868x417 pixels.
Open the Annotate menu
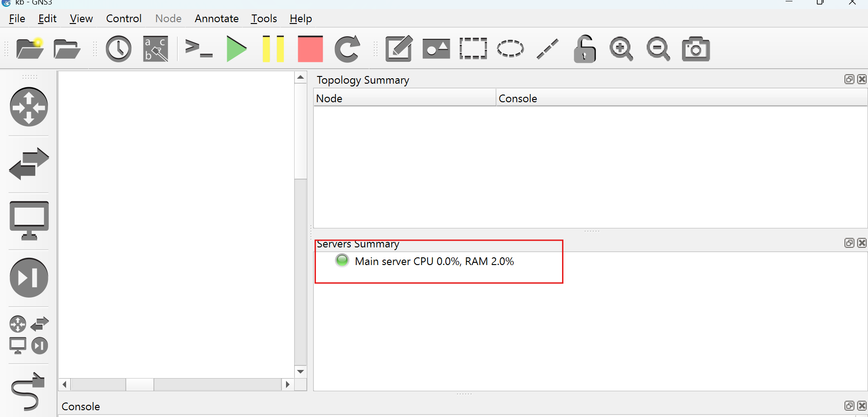coord(216,19)
